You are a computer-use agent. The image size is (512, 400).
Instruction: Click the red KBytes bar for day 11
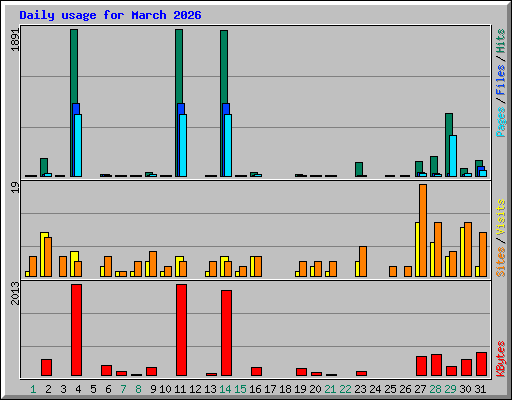181,330
